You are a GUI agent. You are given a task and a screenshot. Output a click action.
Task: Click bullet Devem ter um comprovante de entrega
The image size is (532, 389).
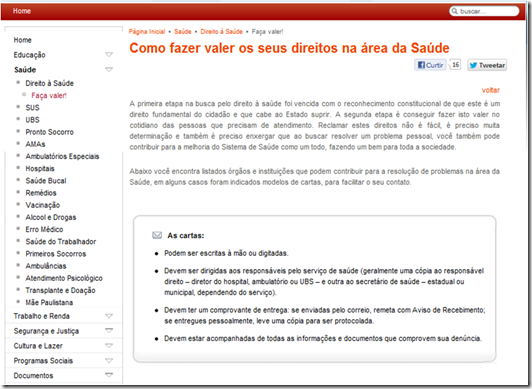[x=325, y=315]
